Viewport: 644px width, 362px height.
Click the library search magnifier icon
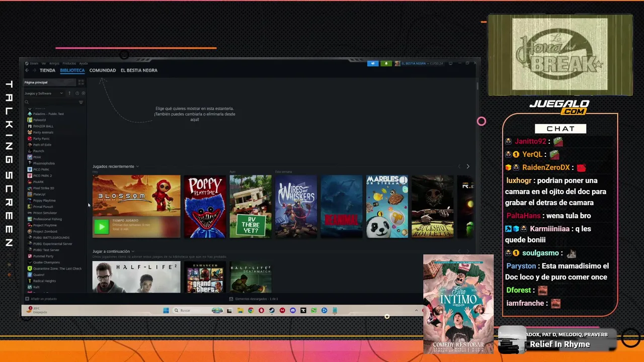[x=27, y=102]
